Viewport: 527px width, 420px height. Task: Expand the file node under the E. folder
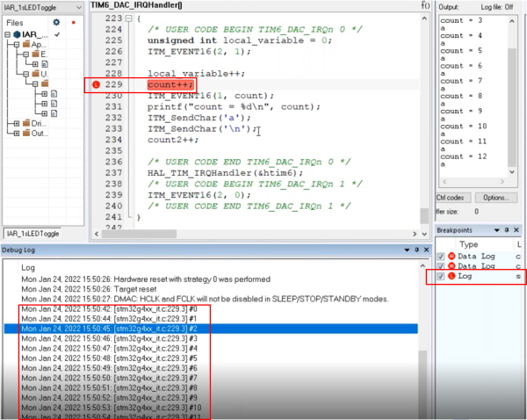click(35, 64)
